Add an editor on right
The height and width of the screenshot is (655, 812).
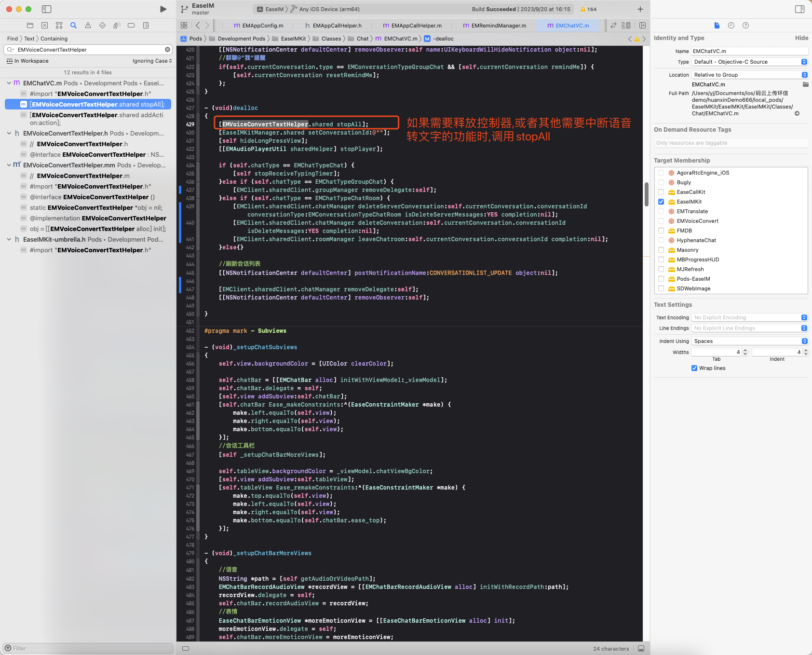642,26
